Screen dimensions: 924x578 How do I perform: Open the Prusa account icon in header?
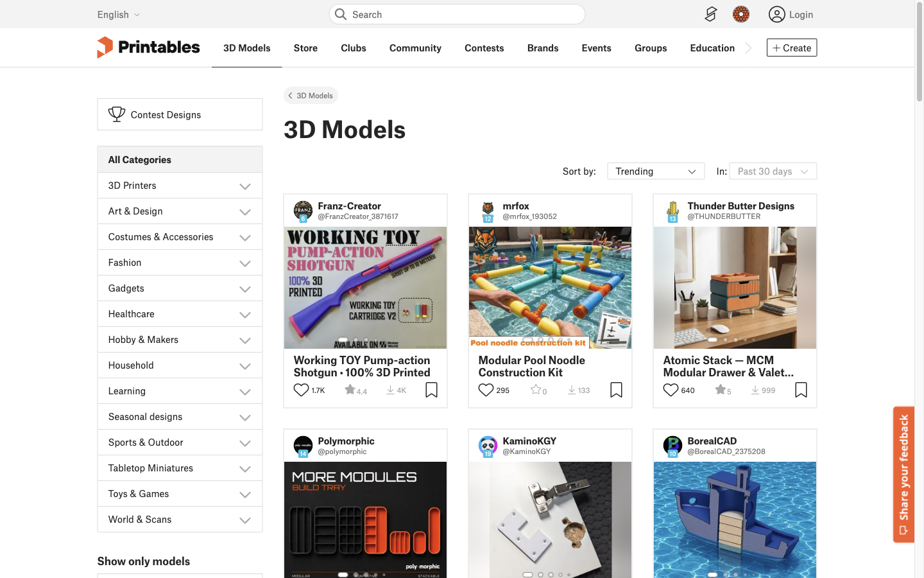point(710,14)
